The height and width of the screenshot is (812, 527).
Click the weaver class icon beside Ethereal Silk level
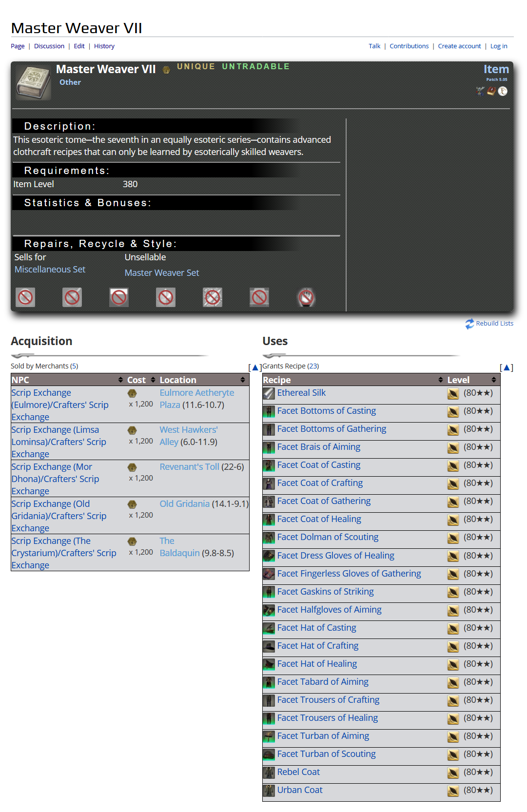pos(453,394)
